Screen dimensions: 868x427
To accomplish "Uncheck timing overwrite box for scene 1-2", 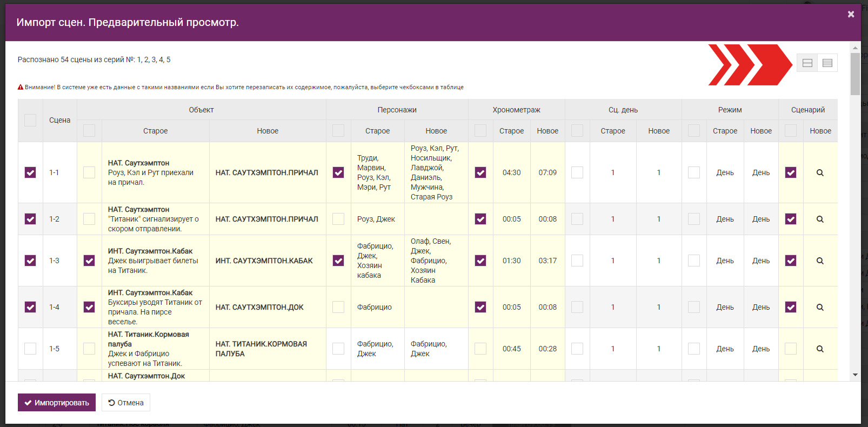I will (x=480, y=219).
